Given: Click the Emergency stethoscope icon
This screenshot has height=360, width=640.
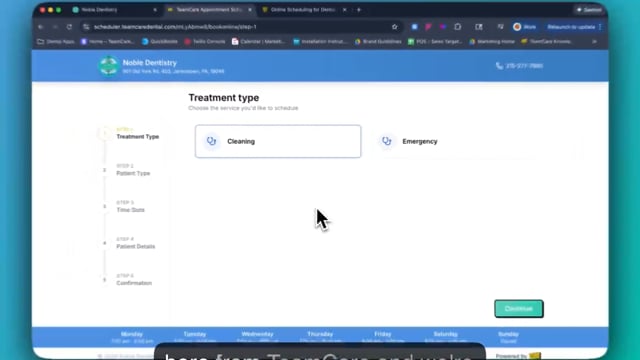Looking at the screenshot, I should pos(387,141).
